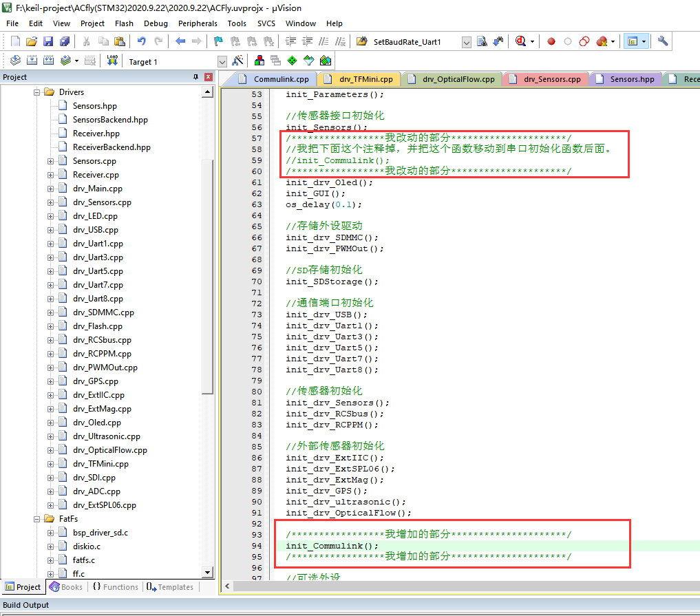Image resolution: width=700 pixels, height=616 pixels.
Task: Open the Project menu
Action: coord(92,23)
